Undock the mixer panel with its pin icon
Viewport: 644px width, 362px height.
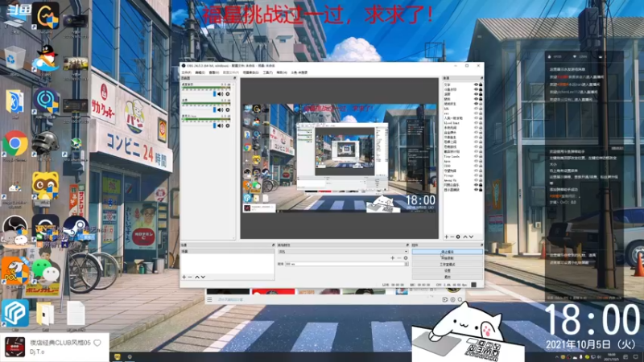coord(234,78)
